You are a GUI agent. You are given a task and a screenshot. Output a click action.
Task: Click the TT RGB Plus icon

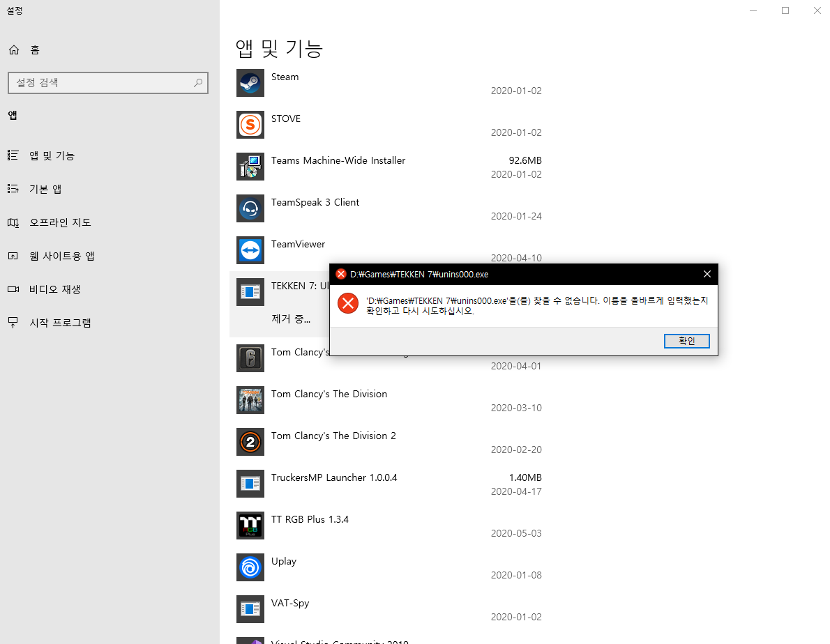click(x=250, y=525)
